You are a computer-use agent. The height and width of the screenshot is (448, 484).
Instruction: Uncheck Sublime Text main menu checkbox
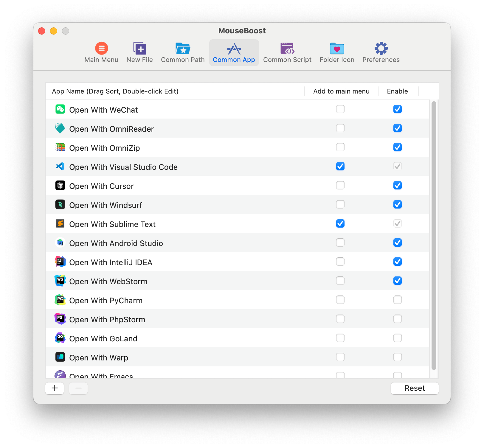tap(340, 224)
